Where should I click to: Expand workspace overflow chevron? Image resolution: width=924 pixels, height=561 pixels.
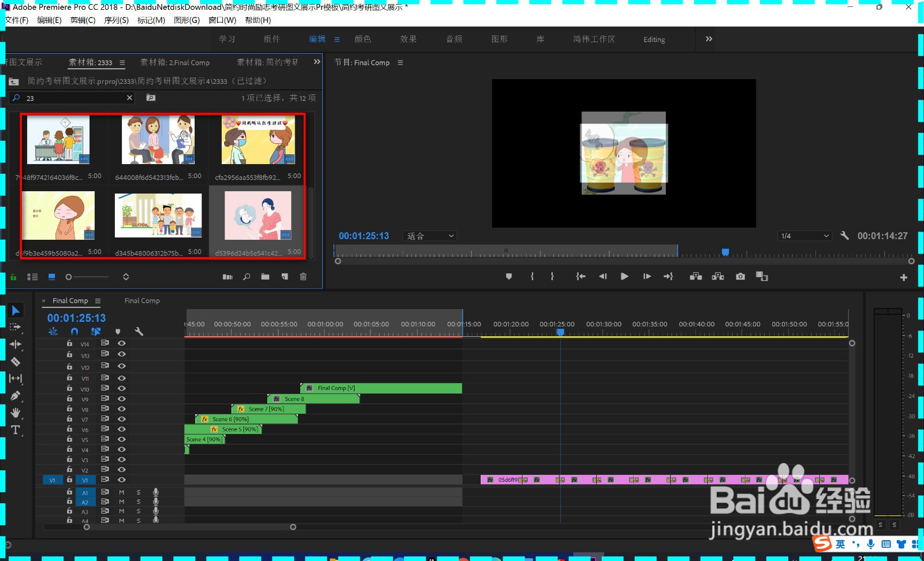709,39
